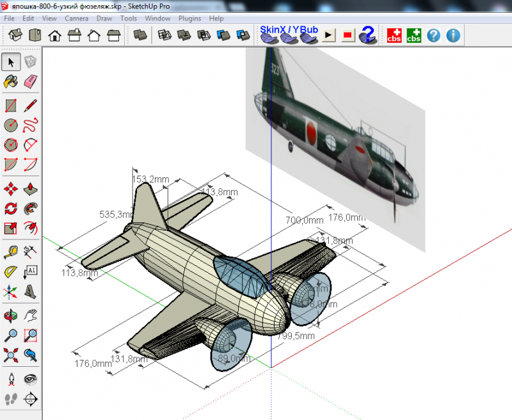This screenshot has width=512, height=420.
Task: Select the Zoom Window tool
Action: pyautogui.click(x=30, y=335)
